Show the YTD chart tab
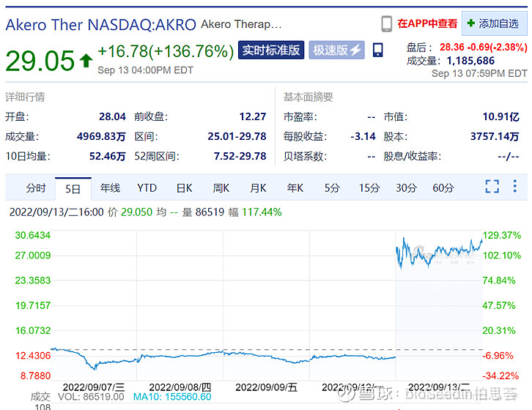532x410 pixels. (x=147, y=188)
